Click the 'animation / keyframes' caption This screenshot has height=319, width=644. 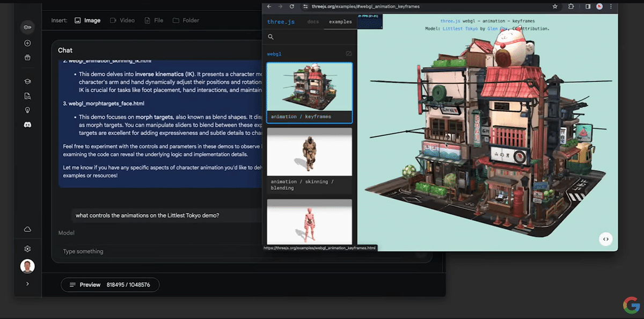coord(301,117)
